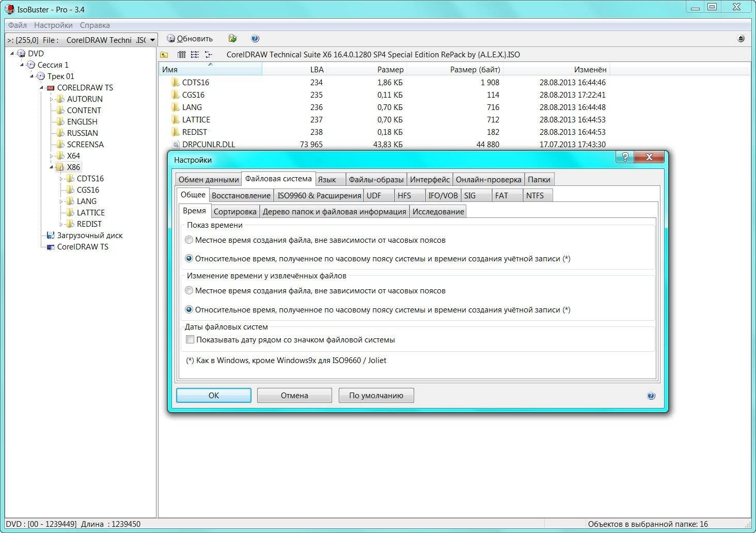
Task: Collapse the CORELDRAW TS node
Action: [42, 88]
